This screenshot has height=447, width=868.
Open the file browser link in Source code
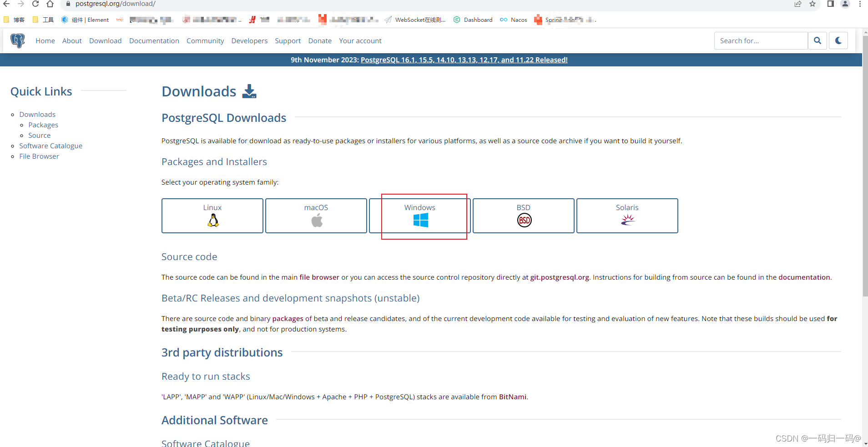[x=319, y=277]
